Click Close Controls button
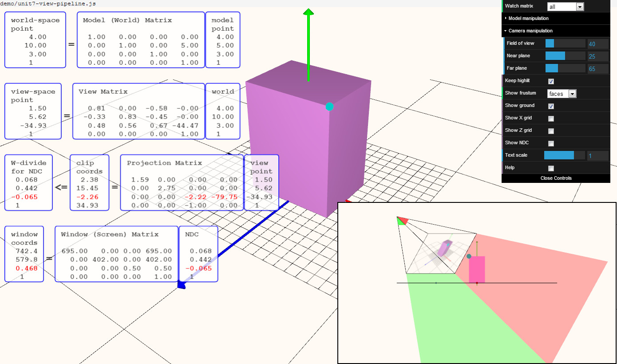Viewport: 617px width, 364px height. (556, 178)
